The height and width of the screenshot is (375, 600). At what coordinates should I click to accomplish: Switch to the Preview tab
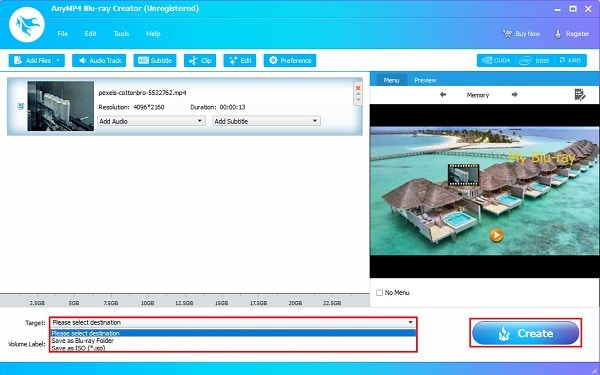pos(425,80)
